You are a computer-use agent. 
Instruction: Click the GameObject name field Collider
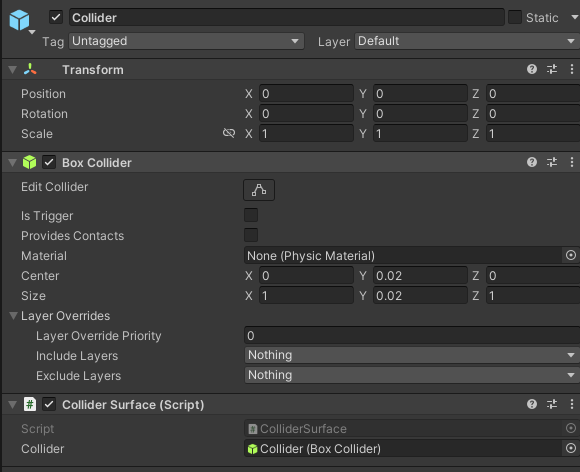287,17
